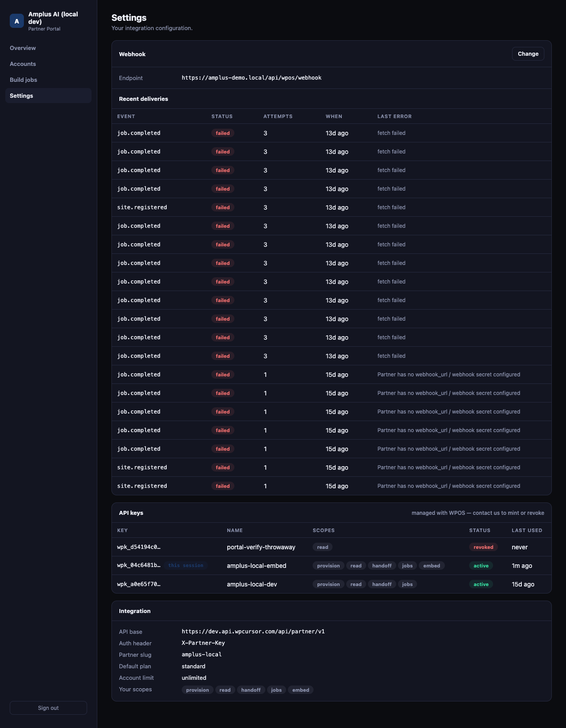Click the Recent deliveries heading

click(x=143, y=99)
